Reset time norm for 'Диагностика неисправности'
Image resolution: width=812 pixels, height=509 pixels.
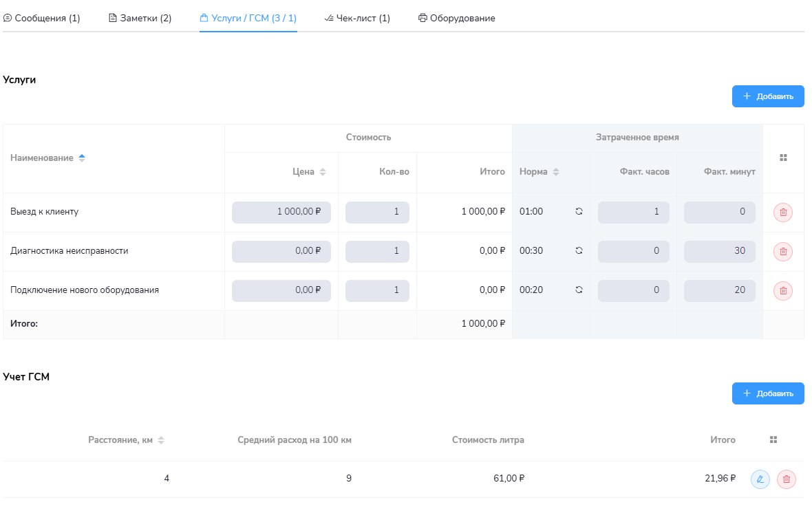click(579, 251)
